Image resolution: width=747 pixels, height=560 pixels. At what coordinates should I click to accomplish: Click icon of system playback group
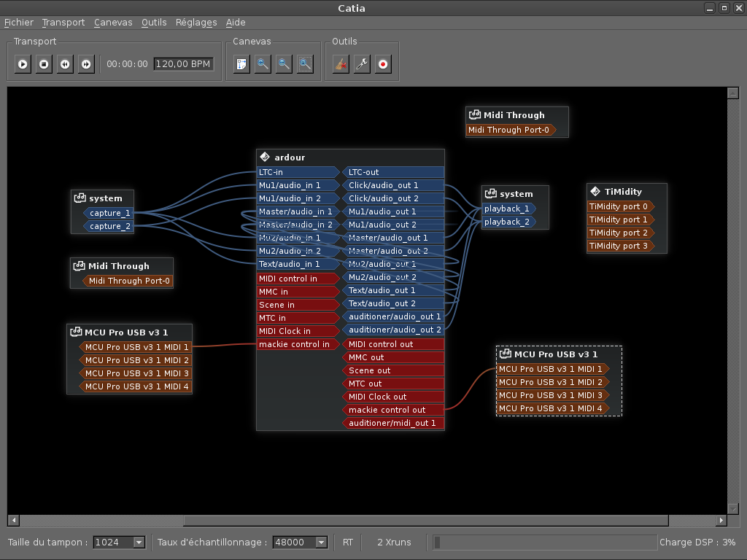[x=491, y=193]
